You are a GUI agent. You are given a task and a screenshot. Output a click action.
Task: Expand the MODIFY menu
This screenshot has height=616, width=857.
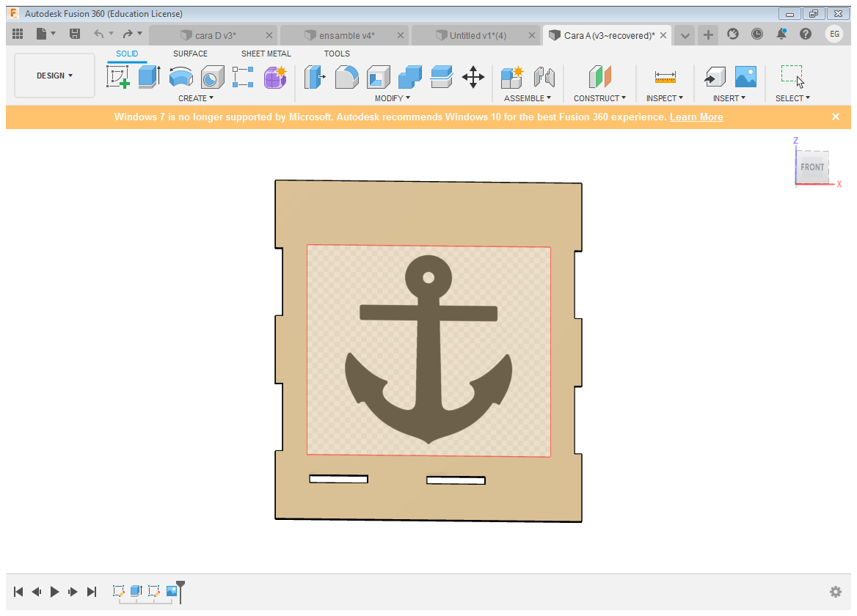click(x=392, y=98)
